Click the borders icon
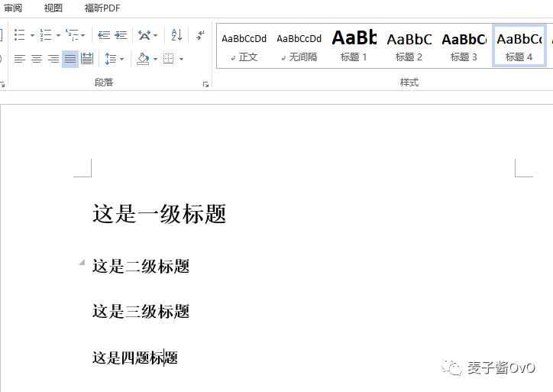 click(x=169, y=59)
